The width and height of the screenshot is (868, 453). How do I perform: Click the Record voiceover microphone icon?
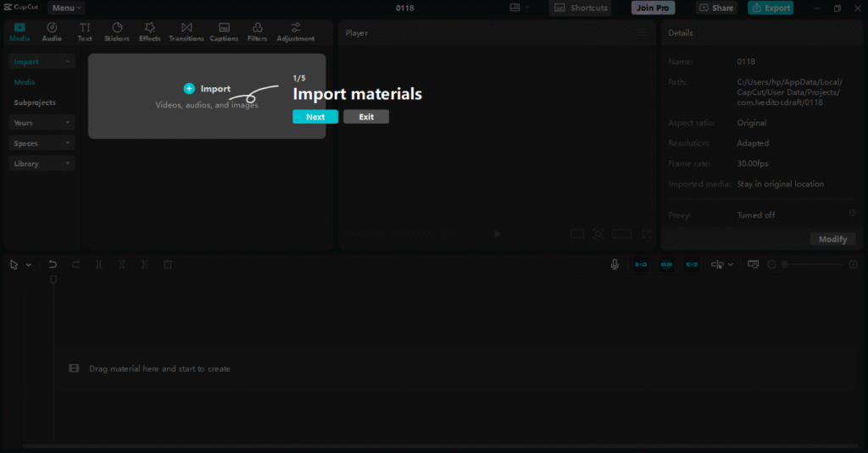(x=615, y=264)
